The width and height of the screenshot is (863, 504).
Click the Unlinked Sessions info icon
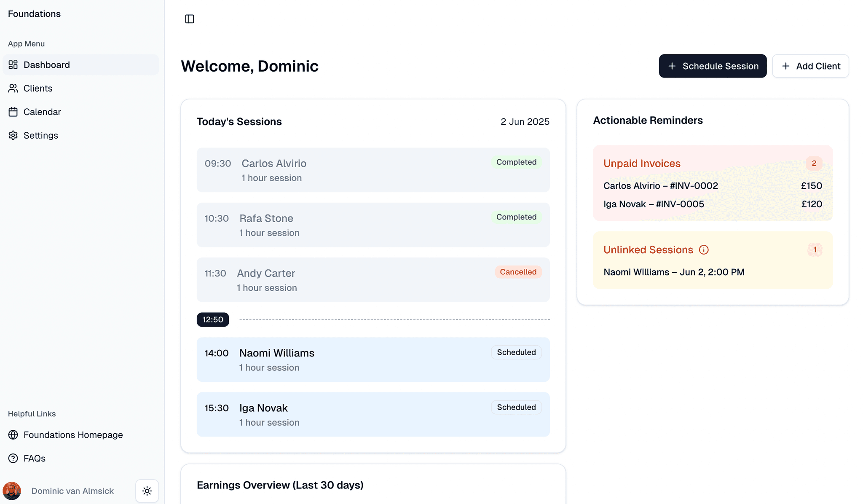pyautogui.click(x=704, y=250)
